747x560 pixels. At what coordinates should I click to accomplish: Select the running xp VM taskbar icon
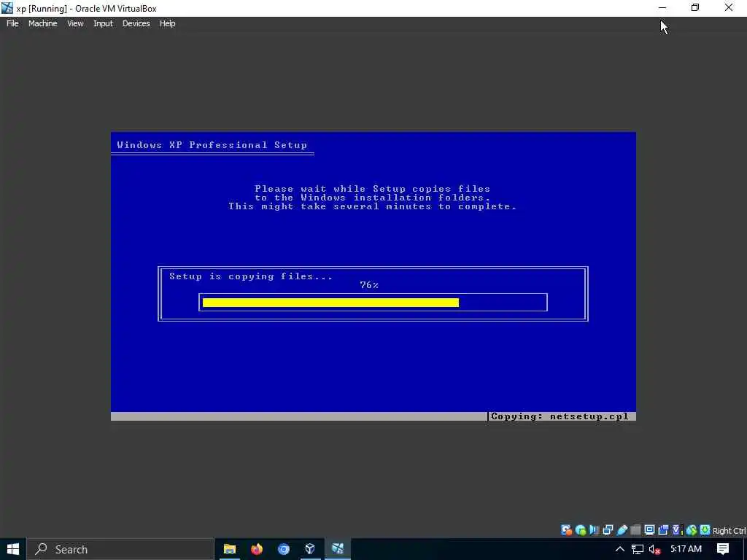338,549
